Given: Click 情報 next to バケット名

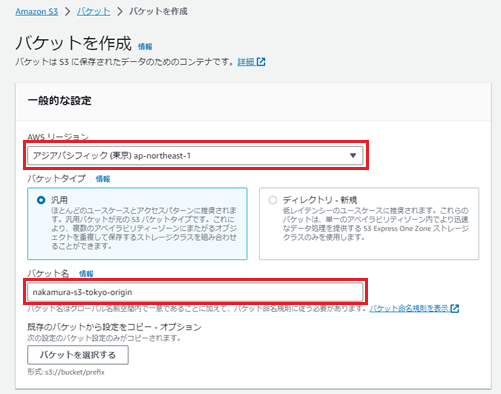Looking at the screenshot, I should pyautogui.click(x=86, y=274).
